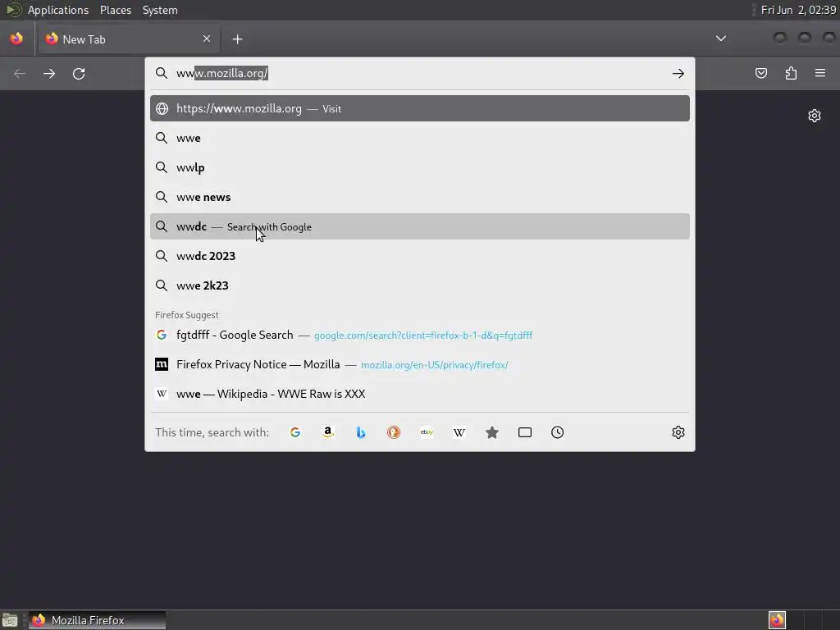Select the 'wwe' search suggestion

click(x=419, y=138)
